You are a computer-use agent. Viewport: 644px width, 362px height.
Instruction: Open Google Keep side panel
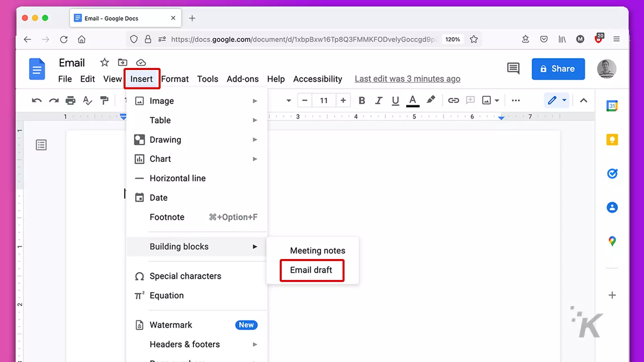click(x=612, y=140)
